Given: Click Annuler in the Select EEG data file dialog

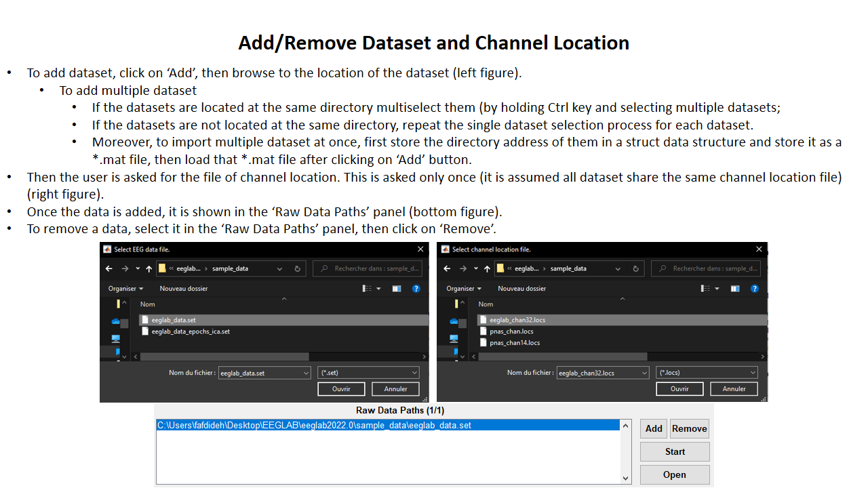Looking at the screenshot, I should click(395, 389).
